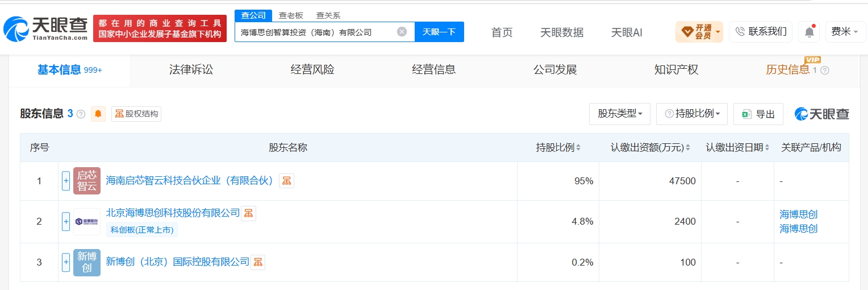The width and height of the screenshot is (868, 290).
Task: Click the 关联产品/机构 column header
Action: (811, 147)
